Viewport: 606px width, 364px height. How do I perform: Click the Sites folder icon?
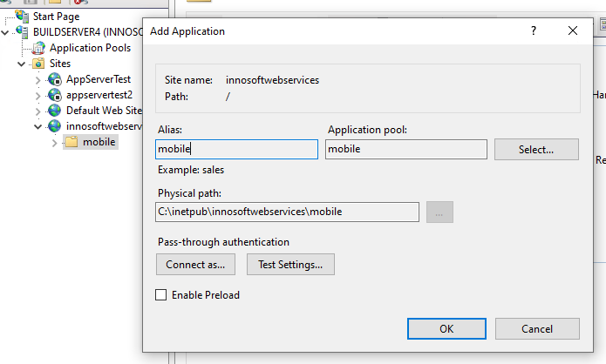pyautogui.click(x=38, y=64)
